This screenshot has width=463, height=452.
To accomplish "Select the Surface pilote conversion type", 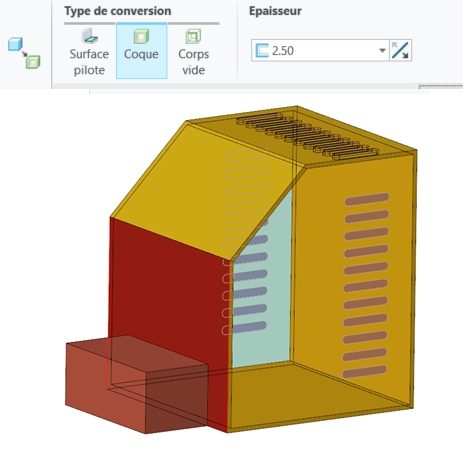I will point(89,52).
